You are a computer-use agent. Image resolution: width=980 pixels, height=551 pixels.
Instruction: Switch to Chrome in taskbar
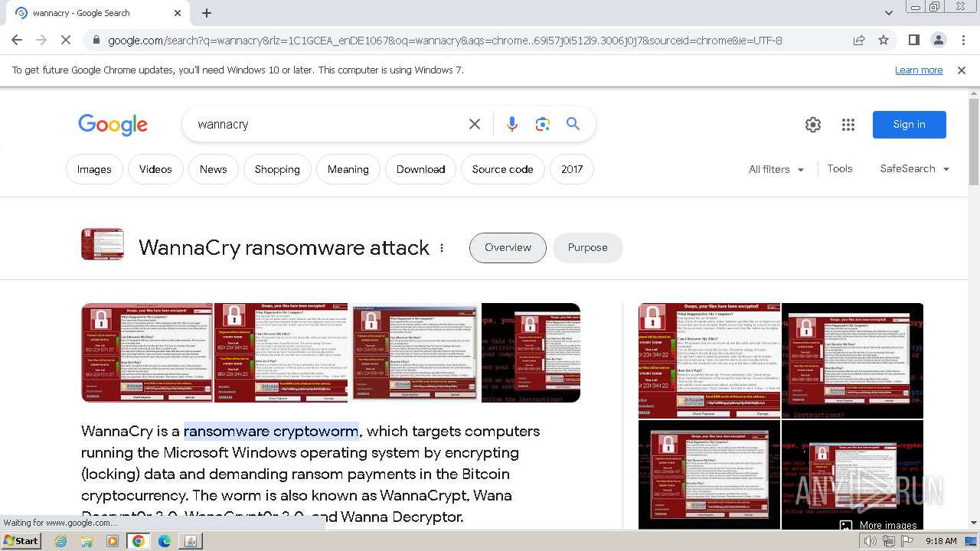139,541
